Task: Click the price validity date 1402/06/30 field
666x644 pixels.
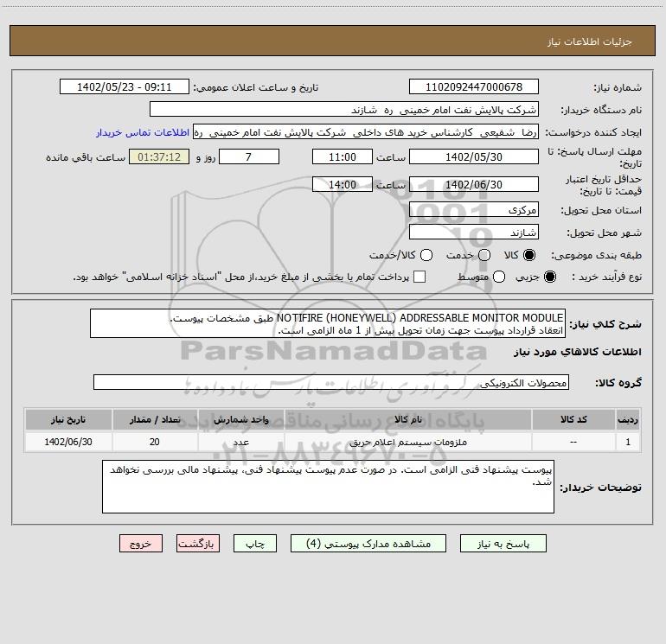Action: 474,185
